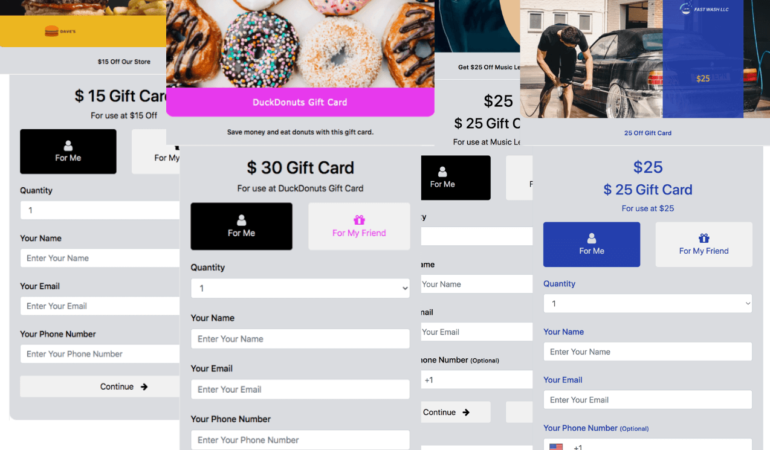Select For Me on $15 Gift Card
Viewport: 770px width, 450px height.
click(68, 151)
